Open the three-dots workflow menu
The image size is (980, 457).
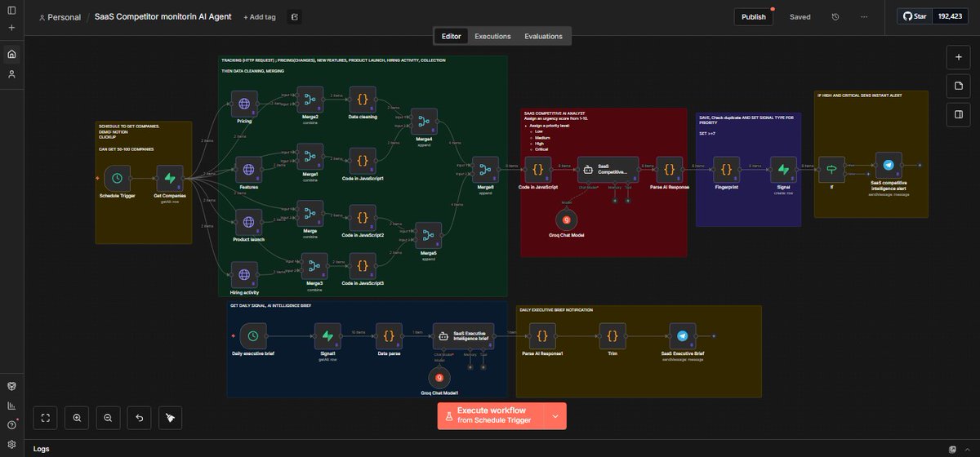click(865, 16)
